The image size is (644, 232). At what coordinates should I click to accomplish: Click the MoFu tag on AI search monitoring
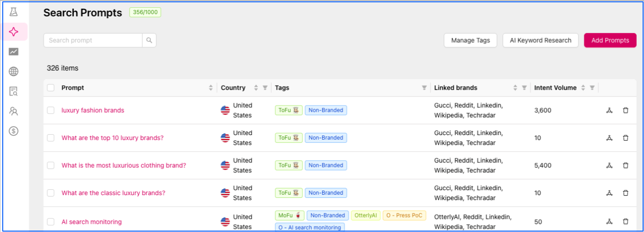(x=289, y=215)
